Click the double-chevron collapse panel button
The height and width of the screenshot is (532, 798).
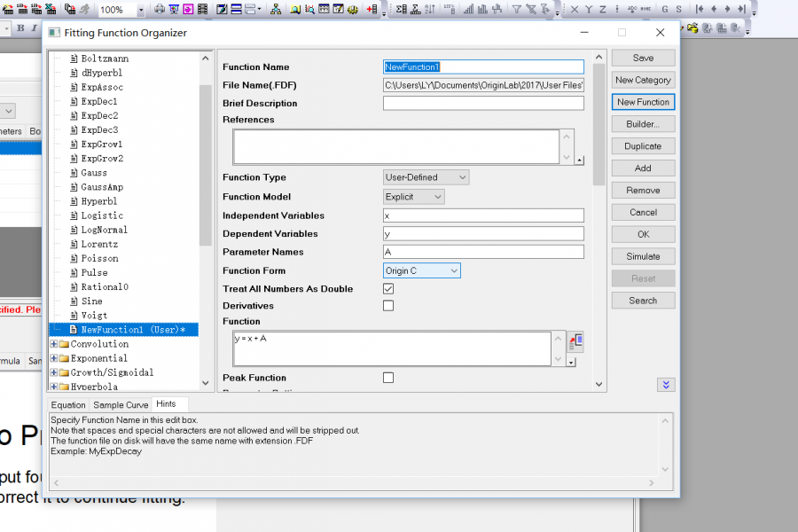(666, 385)
